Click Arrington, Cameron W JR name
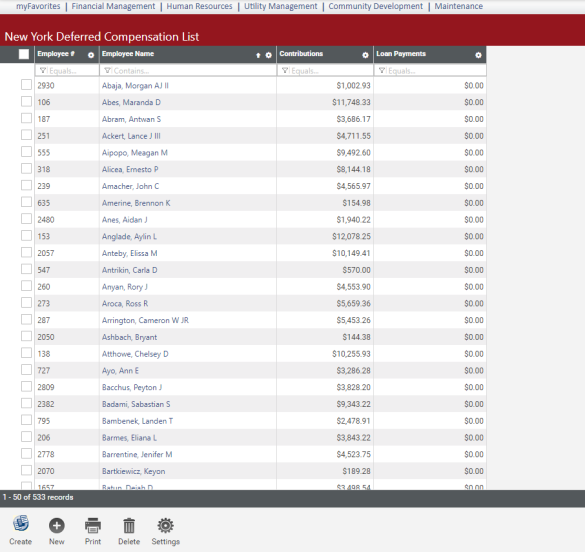This screenshot has width=585, height=552. tap(146, 321)
